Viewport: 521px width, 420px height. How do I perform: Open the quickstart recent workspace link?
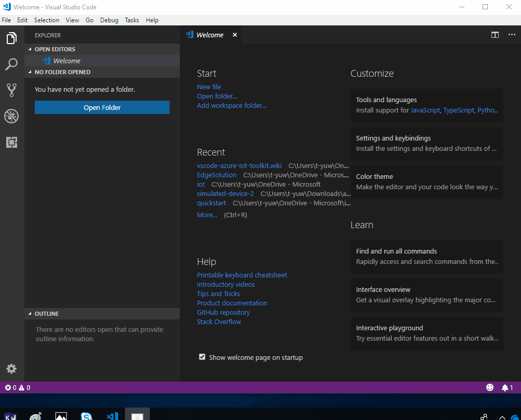[211, 203]
